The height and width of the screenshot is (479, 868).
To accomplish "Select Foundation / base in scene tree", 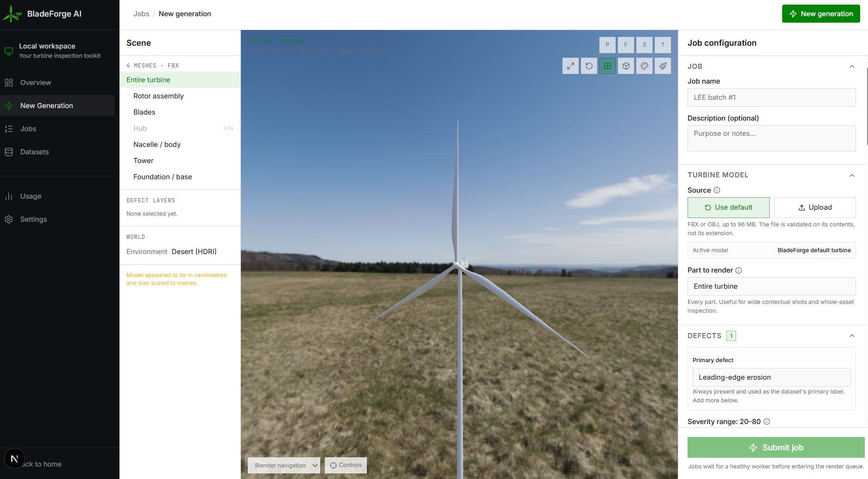I will point(180,177).
